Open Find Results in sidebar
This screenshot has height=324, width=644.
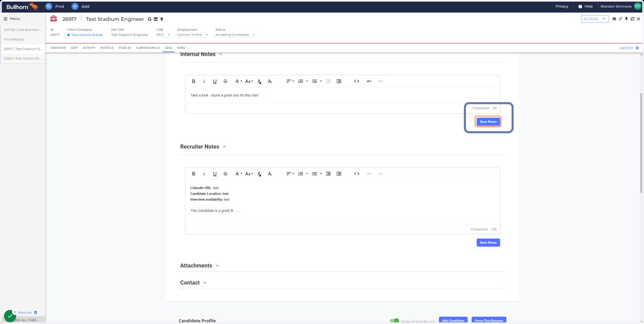pos(23,39)
